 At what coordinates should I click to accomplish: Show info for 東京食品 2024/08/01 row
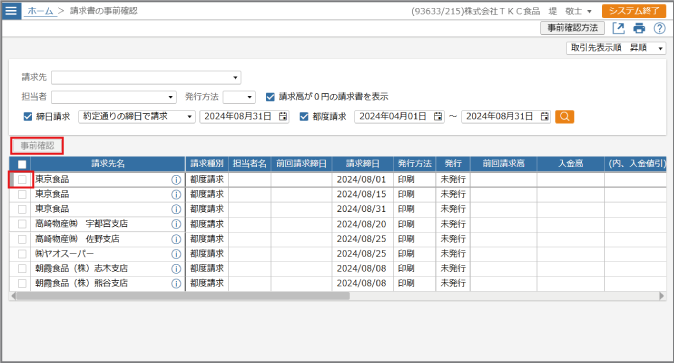tap(176, 180)
